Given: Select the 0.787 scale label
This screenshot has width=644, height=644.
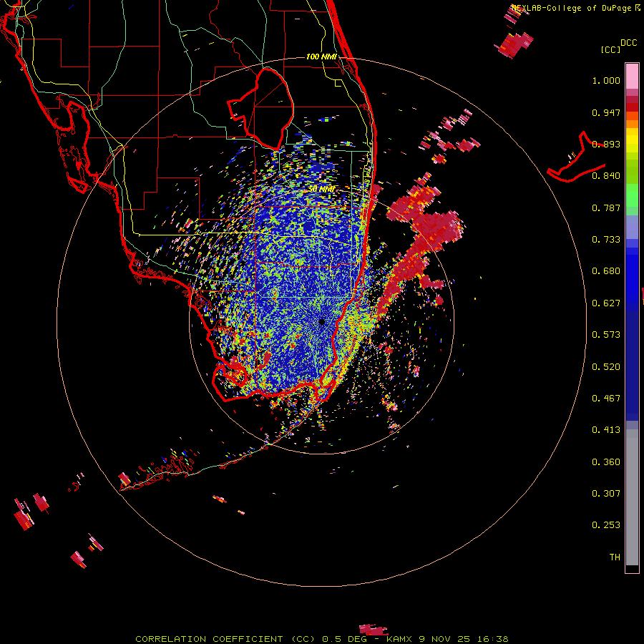Looking at the screenshot, I should tap(606, 208).
